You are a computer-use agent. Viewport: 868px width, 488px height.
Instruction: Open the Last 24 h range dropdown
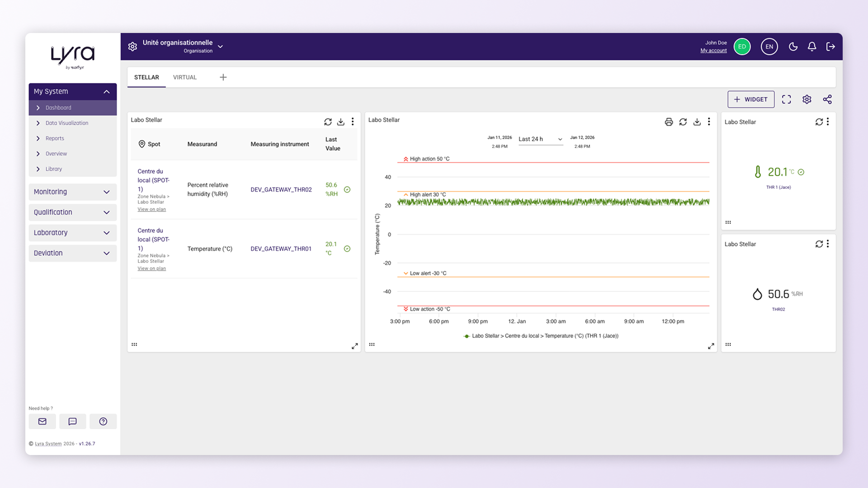(541, 139)
